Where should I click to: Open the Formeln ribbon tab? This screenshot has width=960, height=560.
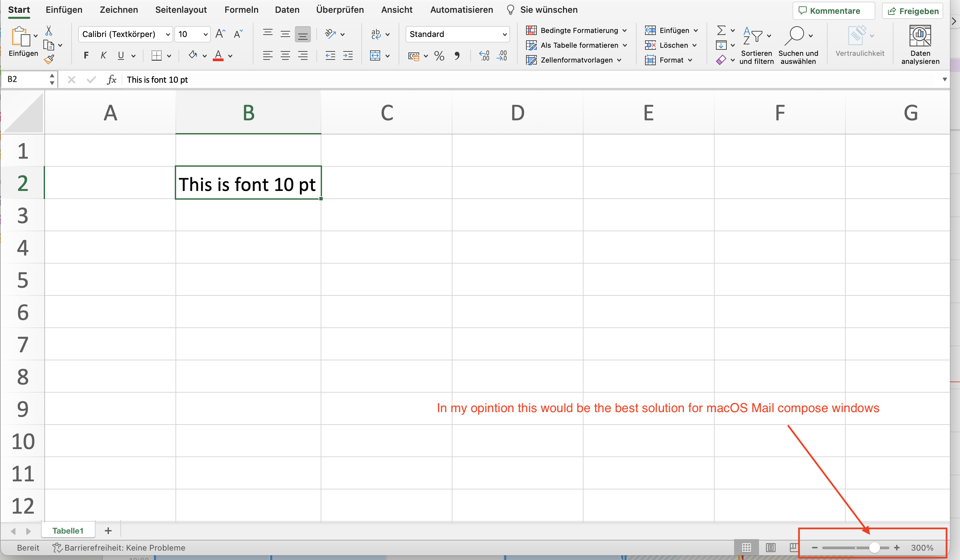(241, 10)
